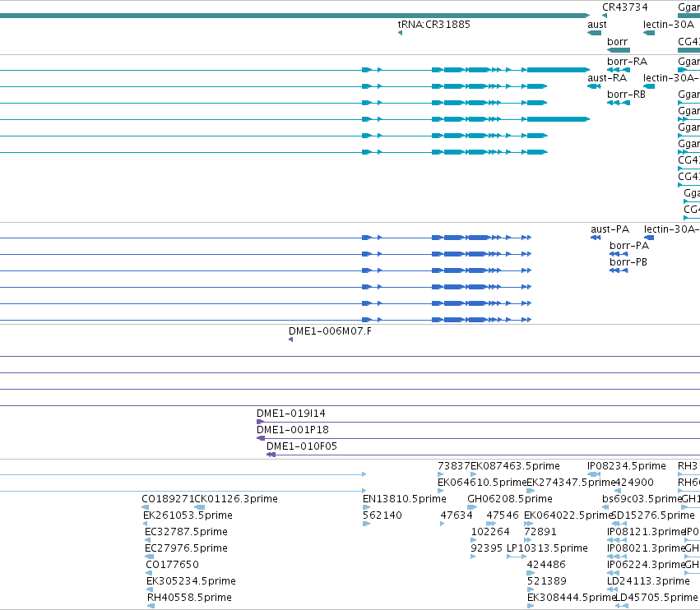Screen dimensions: 700x610
Task: Click the 73837 feature label
Action: pyautogui.click(x=454, y=466)
